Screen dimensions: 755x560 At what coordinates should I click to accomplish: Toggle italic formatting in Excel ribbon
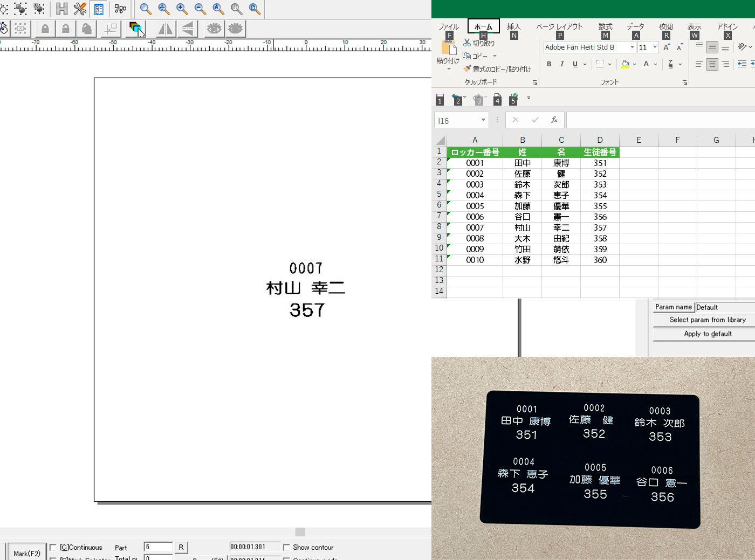click(x=562, y=64)
